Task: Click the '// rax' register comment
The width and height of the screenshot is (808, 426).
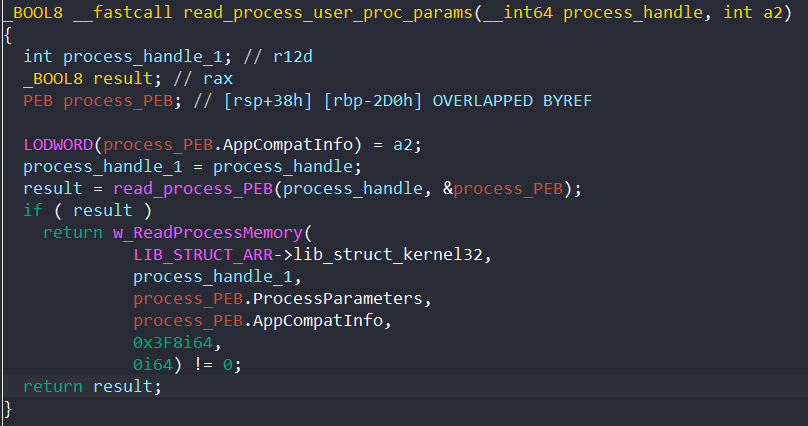Action: pyautogui.click(x=203, y=79)
